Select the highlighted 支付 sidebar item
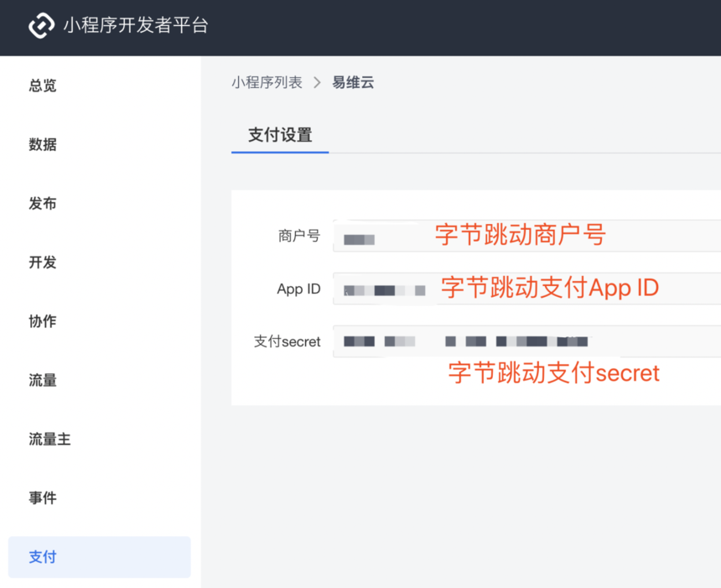 [99, 557]
